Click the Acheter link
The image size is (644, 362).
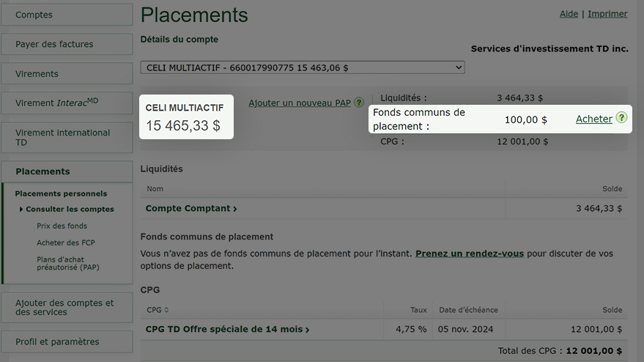(x=594, y=119)
